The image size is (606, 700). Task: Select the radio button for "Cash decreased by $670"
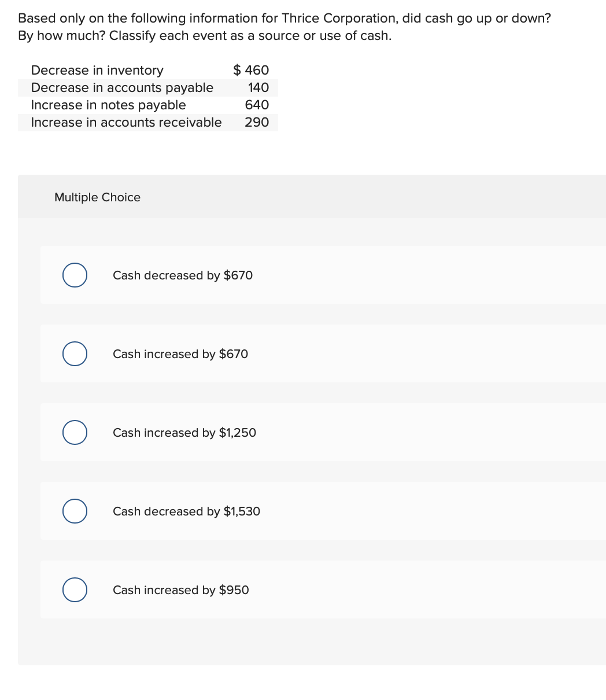click(x=74, y=275)
